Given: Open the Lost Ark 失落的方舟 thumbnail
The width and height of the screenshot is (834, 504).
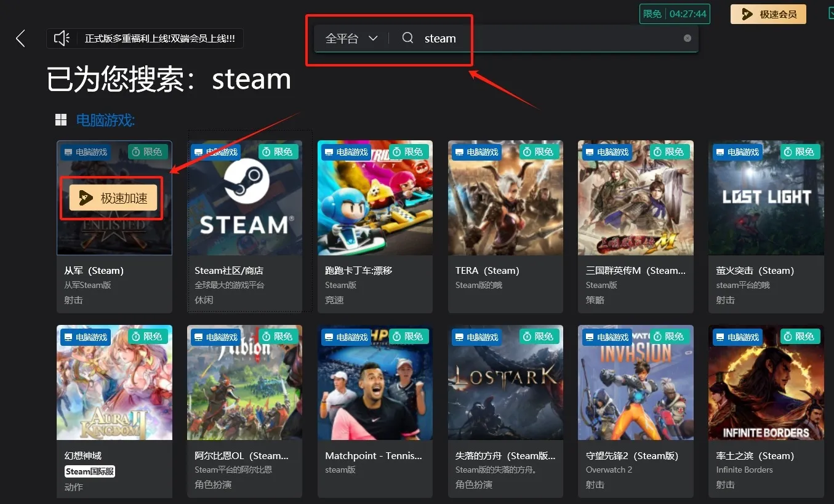Looking at the screenshot, I should [x=505, y=382].
